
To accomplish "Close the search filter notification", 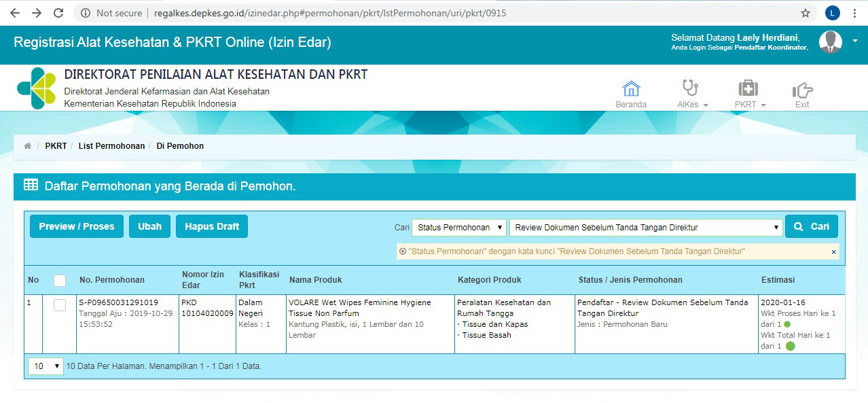I will (x=834, y=252).
